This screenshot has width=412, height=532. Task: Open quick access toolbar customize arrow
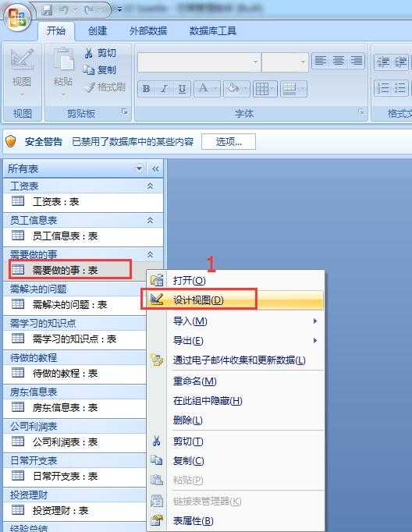coord(119,10)
